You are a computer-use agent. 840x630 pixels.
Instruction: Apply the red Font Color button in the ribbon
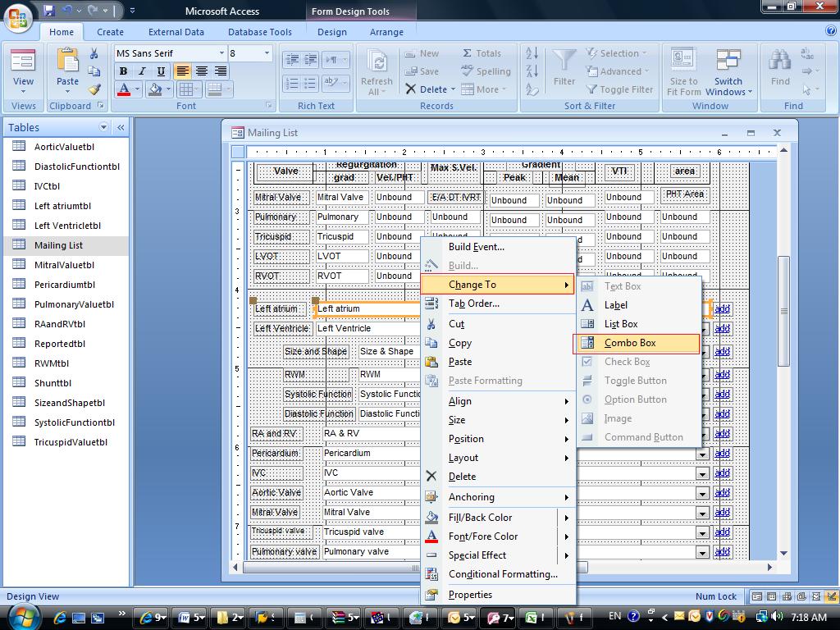124,89
